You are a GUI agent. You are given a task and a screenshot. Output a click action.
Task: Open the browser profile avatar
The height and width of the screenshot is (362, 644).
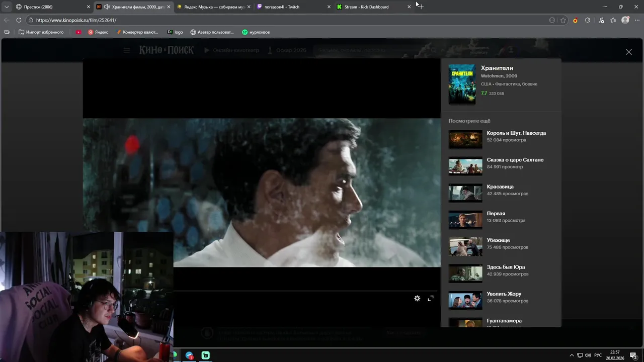[625, 20]
